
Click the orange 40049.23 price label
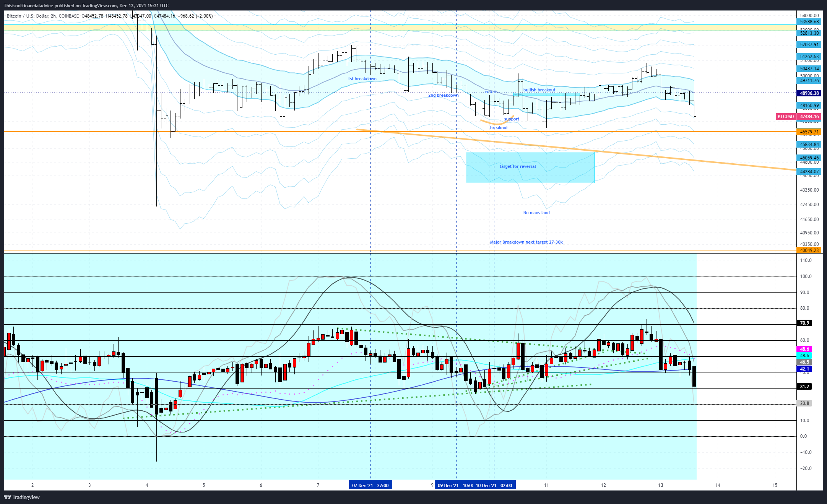tap(809, 250)
